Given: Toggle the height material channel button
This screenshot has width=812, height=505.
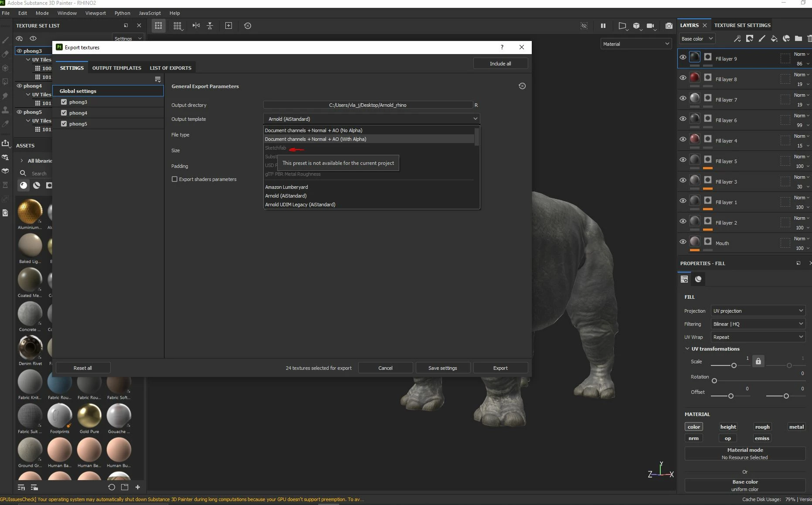Looking at the screenshot, I should pyautogui.click(x=728, y=427).
